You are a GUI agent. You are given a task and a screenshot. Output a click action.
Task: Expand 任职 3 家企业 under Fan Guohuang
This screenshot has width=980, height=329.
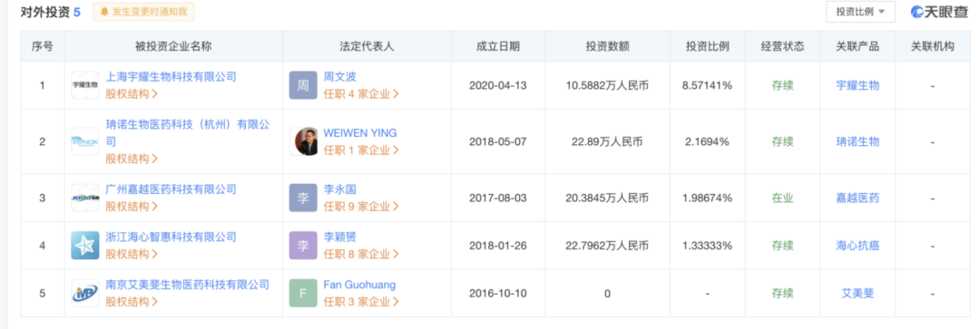[x=361, y=302]
